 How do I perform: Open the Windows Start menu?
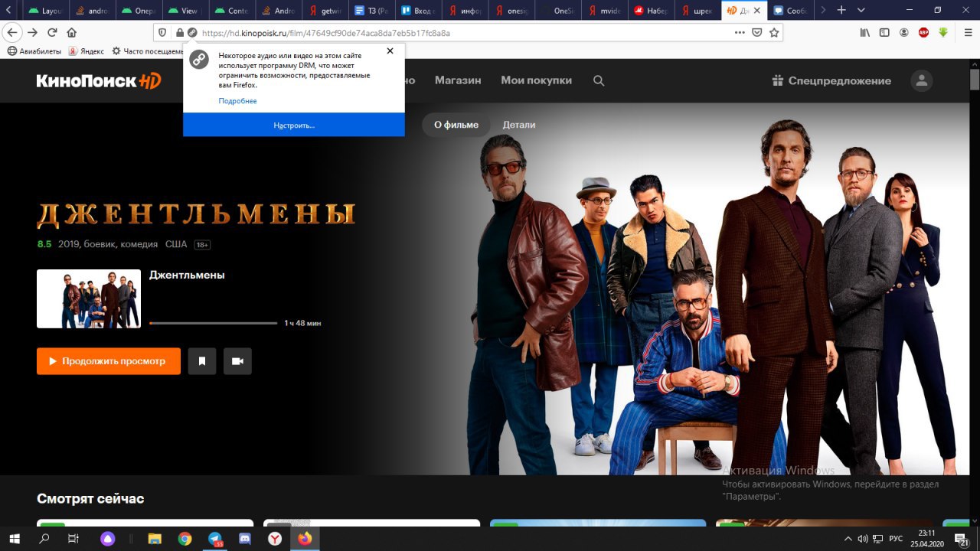[15, 539]
